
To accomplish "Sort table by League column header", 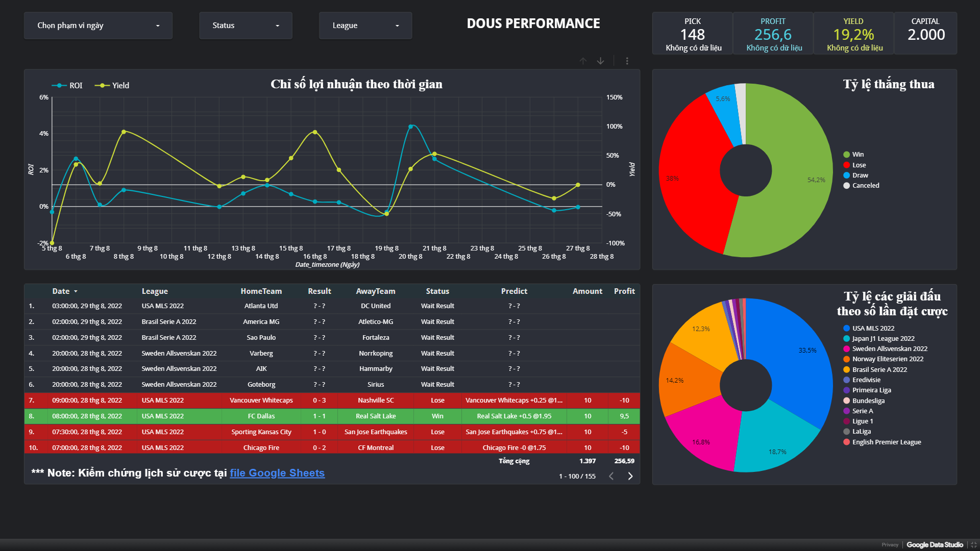I will 155,291.
